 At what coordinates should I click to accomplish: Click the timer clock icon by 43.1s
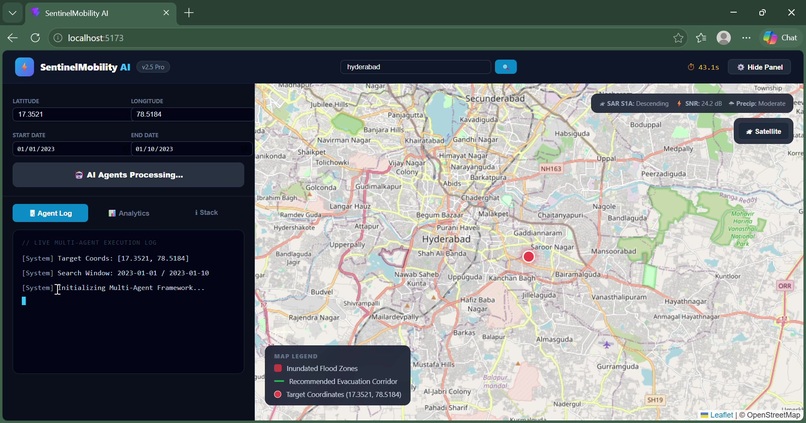point(691,67)
